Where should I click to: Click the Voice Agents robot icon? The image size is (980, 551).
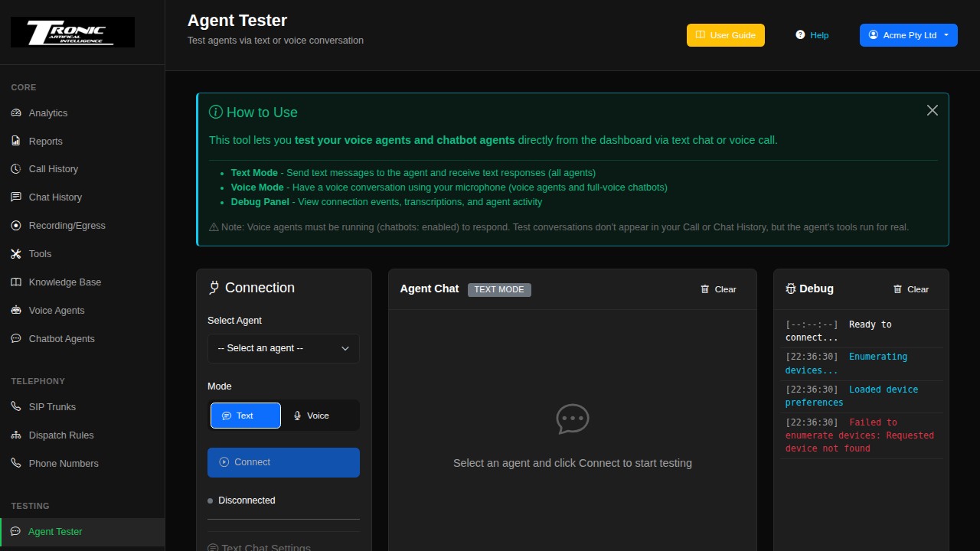[16, 311]
